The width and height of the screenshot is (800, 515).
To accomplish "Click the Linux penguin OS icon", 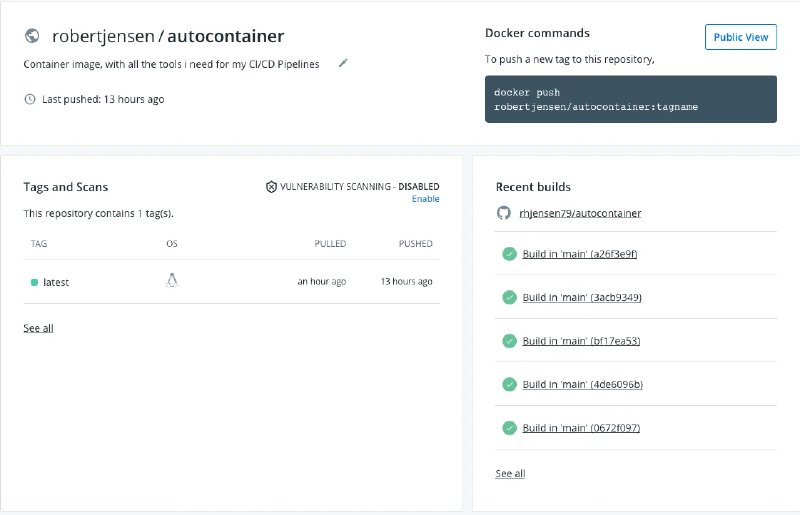I will click(x=172, y=281).
